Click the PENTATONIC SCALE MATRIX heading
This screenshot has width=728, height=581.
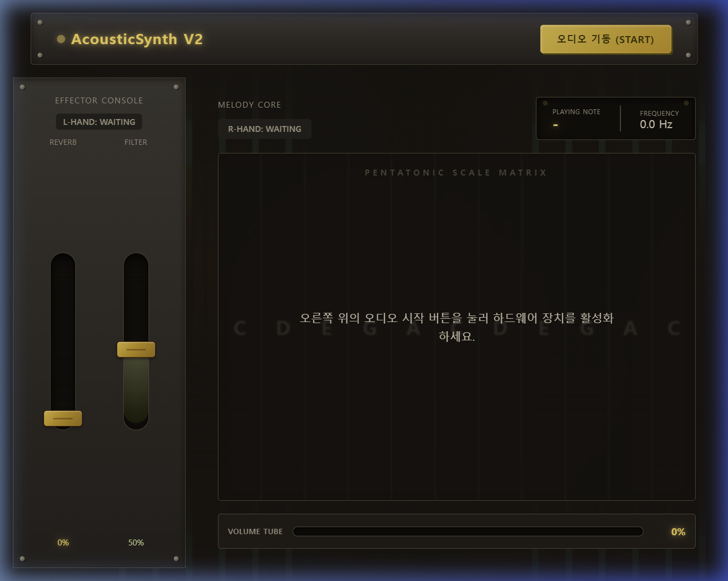pos(456,173)
